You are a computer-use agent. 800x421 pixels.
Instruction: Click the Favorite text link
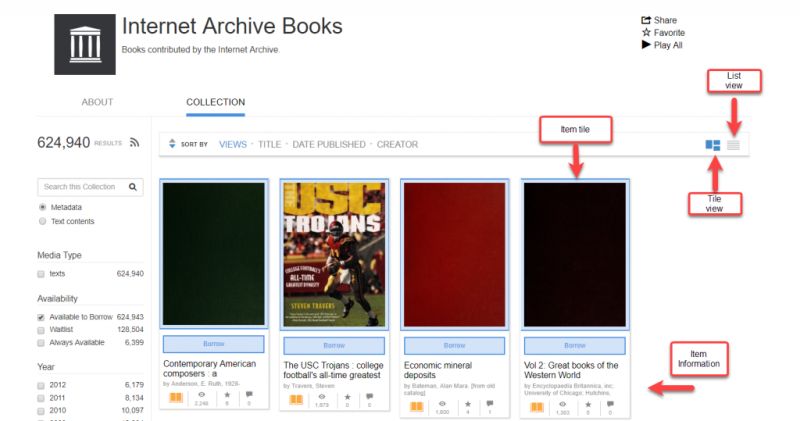tap(669, 33)
